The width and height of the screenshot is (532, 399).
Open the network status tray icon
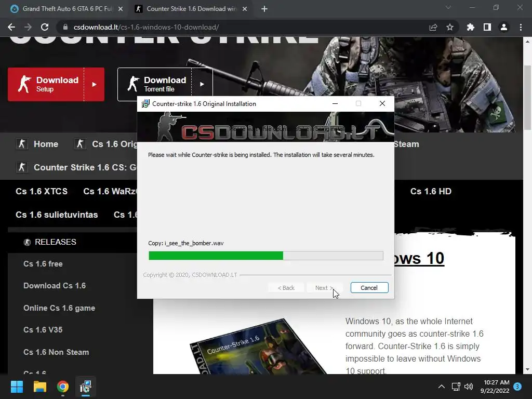click(456, 387)
